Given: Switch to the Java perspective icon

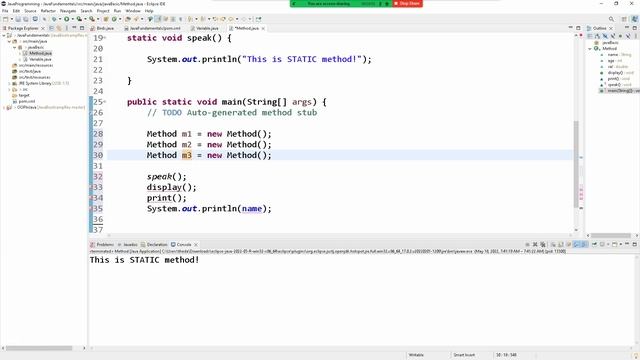Looking at the screenshot, I should point(634,19).
